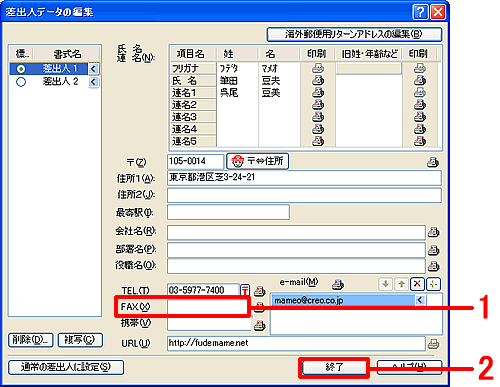
Task: Toggle print icon next to e-mail label
Action: [338, 284]
